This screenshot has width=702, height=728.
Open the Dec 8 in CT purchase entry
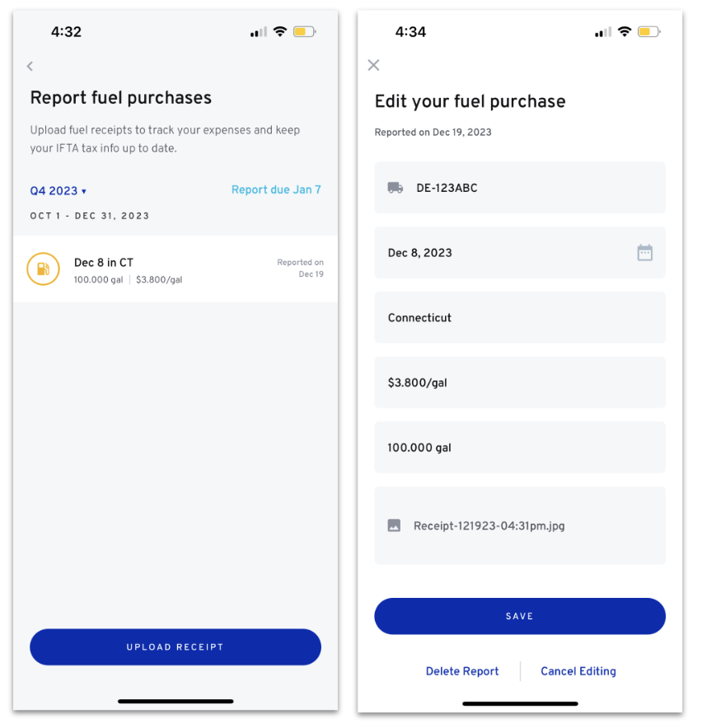coord(175,268)
